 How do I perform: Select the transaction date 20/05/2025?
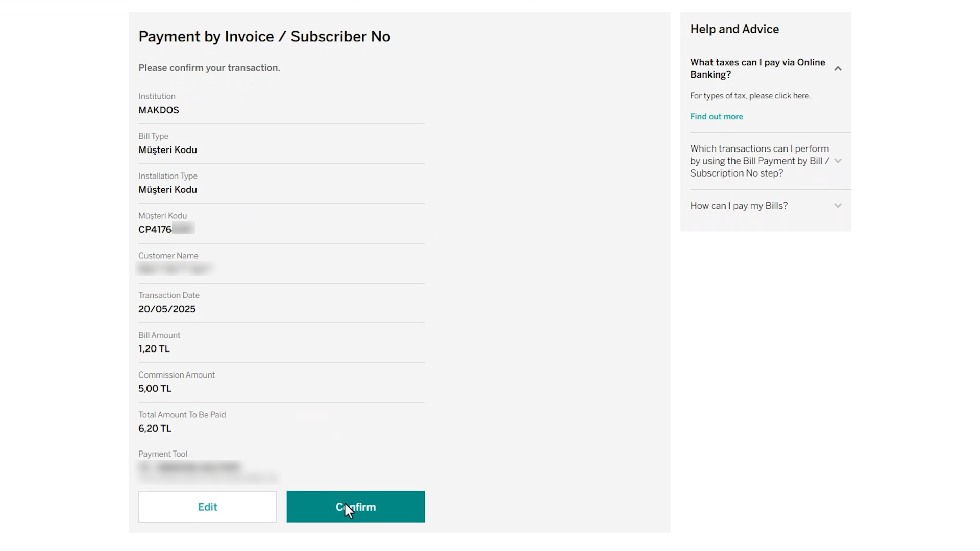(x=167, y=309)
